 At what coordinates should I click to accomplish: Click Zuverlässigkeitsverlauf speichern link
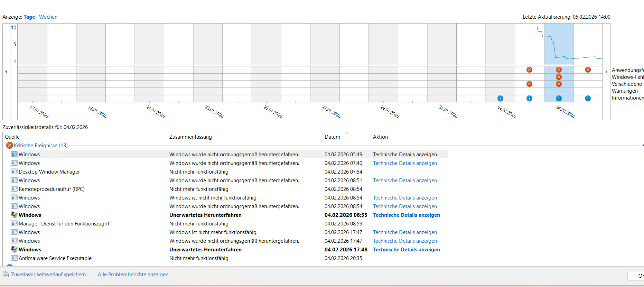[x=50, y=275]
